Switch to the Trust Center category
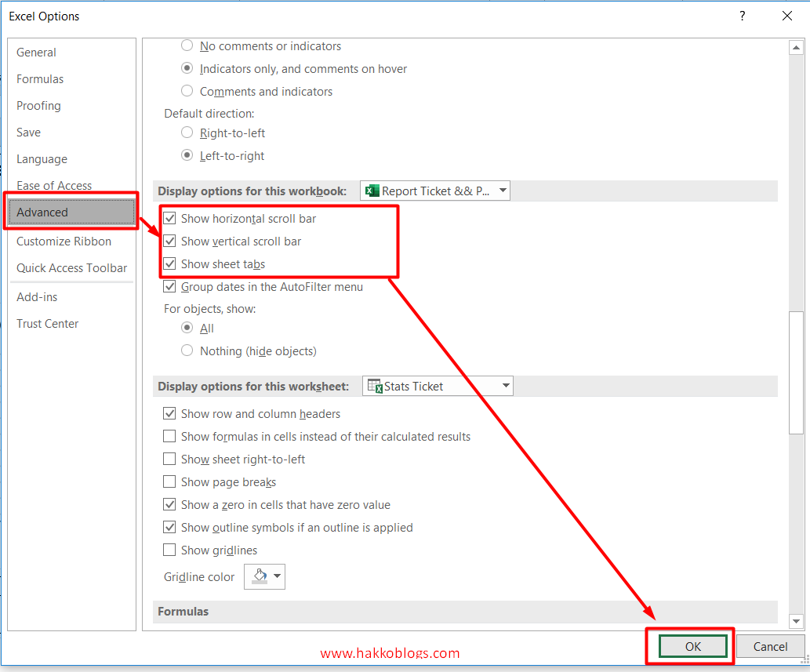 (47, 323)
